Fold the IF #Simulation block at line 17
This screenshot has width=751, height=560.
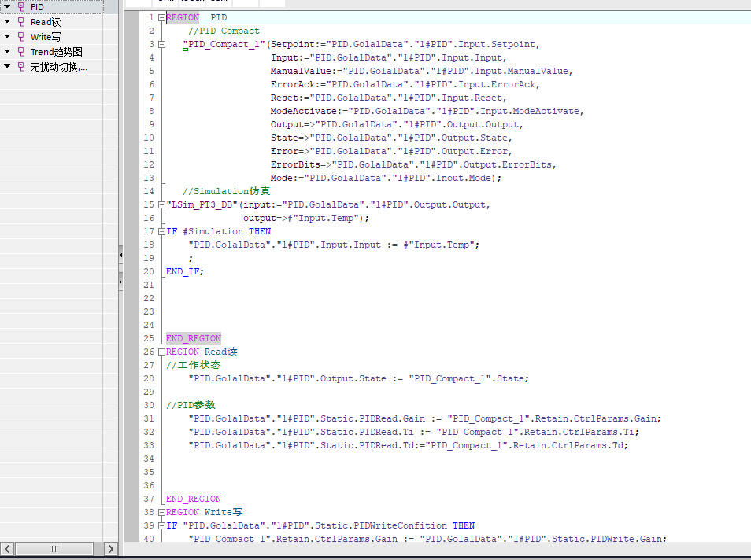[x=162, y=232]
